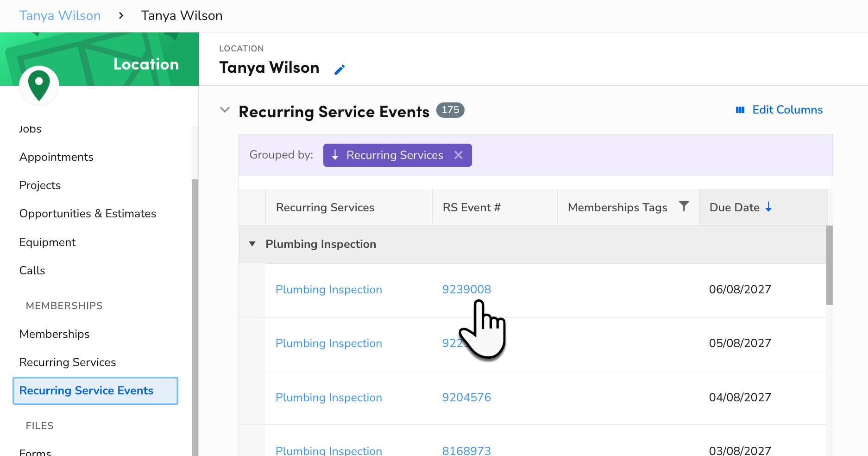Open recurring service event 9239008
The height and width of the screenshot is (456, 868).
466,289
